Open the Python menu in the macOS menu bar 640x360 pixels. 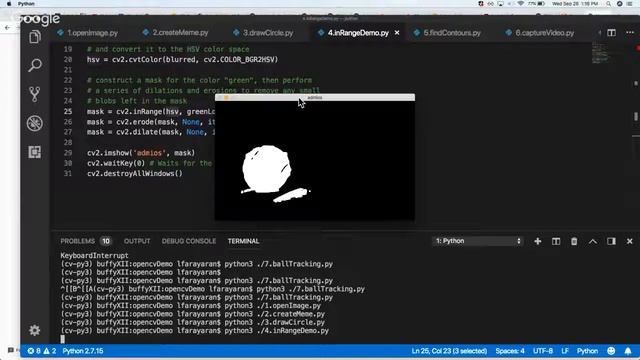(26, 4)
